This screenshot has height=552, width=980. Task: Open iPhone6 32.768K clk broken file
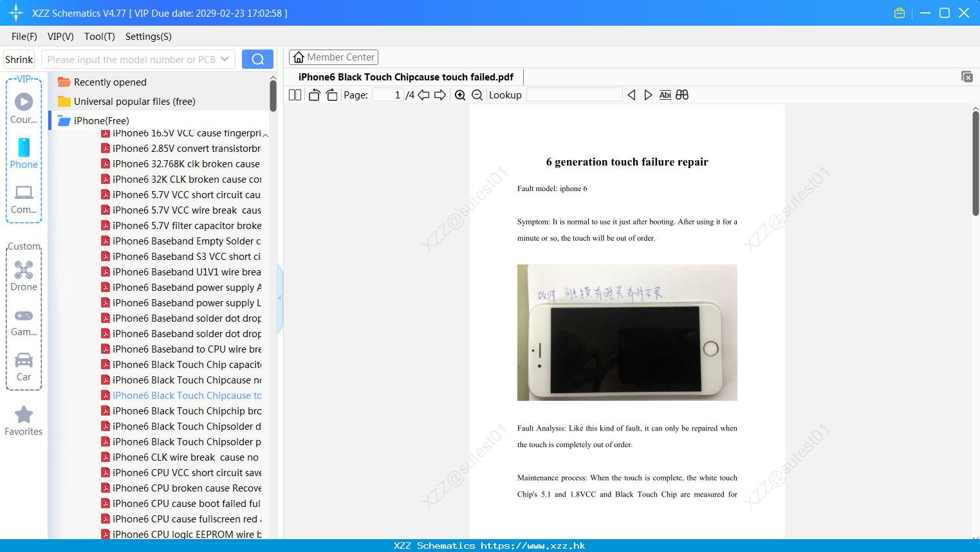[x=181, y=164]
